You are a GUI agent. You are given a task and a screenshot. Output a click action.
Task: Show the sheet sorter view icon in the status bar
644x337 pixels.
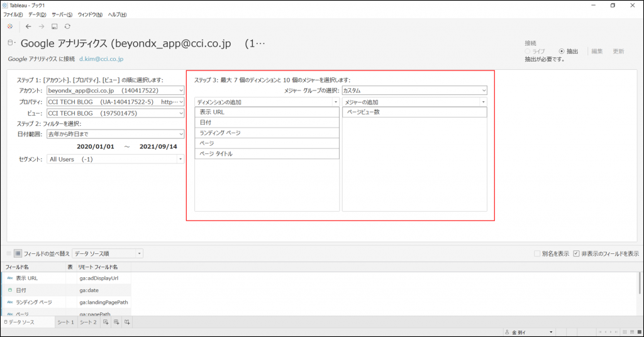[625, 332]
